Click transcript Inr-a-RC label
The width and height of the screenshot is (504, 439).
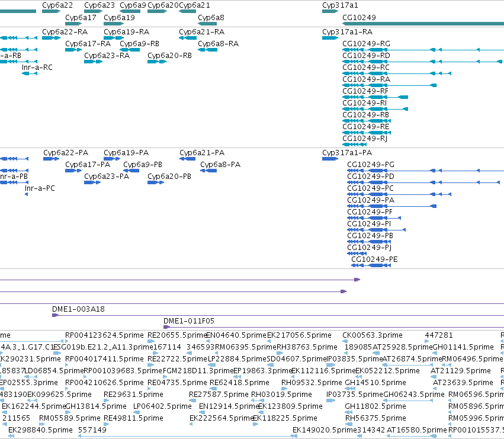click(x=37, y=68)
